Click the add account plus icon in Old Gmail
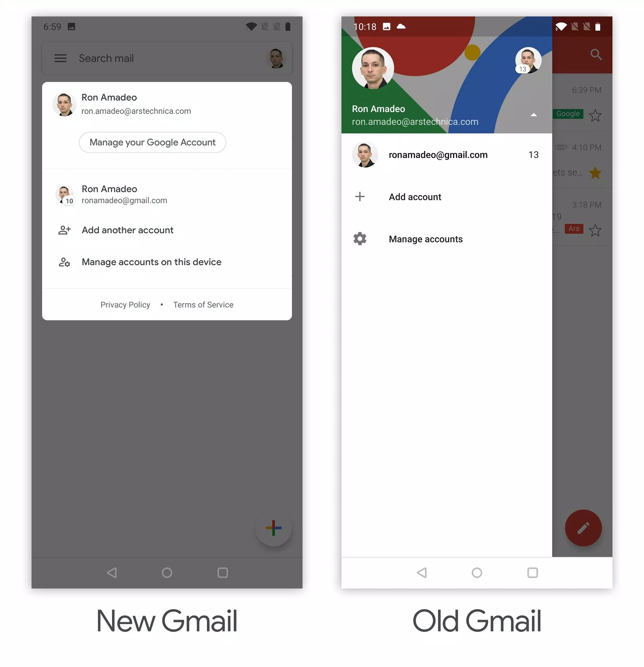Screen dimensions: 644x667 point(360,197)
